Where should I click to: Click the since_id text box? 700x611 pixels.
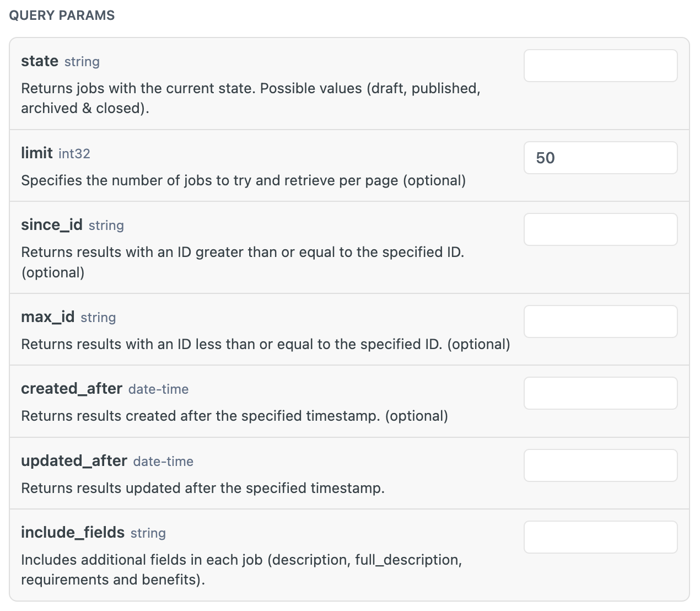tap(600, 229)
